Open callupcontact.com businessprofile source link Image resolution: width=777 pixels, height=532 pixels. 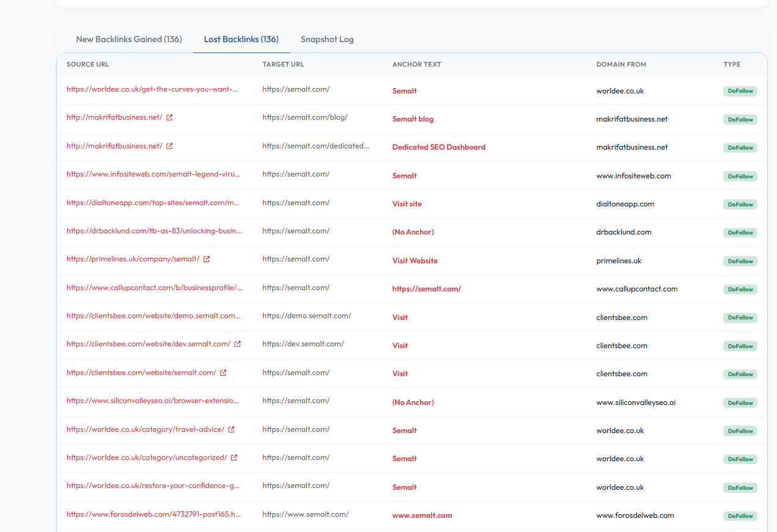(155, 287)
